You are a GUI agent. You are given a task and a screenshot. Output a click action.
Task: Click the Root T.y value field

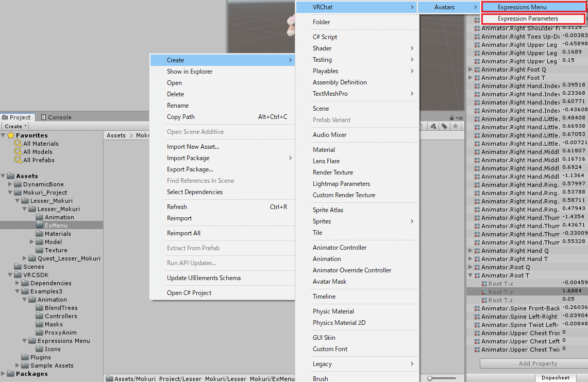574,291
